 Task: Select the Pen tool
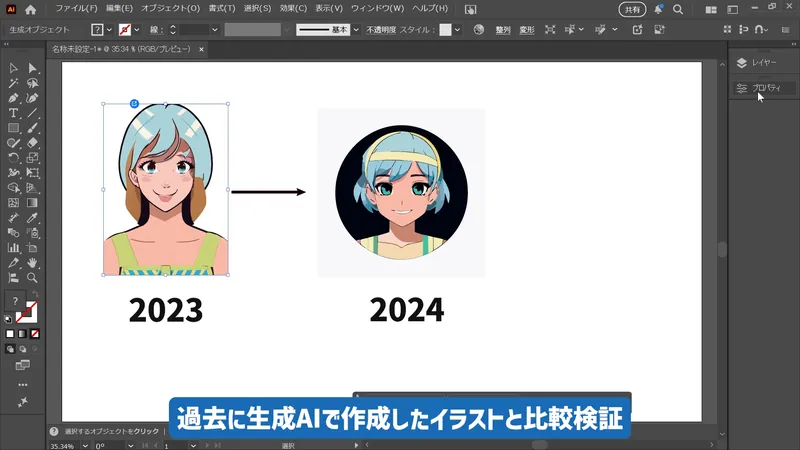[14, 98]
